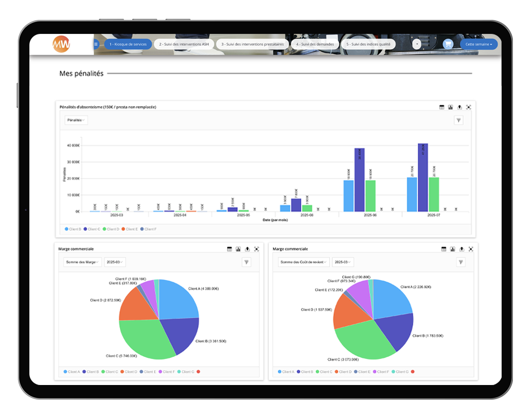Screen dimensions: 531x420
Task: Switch the right Marge commerciale panel to bar chart
Action: (x=452, y=249)
